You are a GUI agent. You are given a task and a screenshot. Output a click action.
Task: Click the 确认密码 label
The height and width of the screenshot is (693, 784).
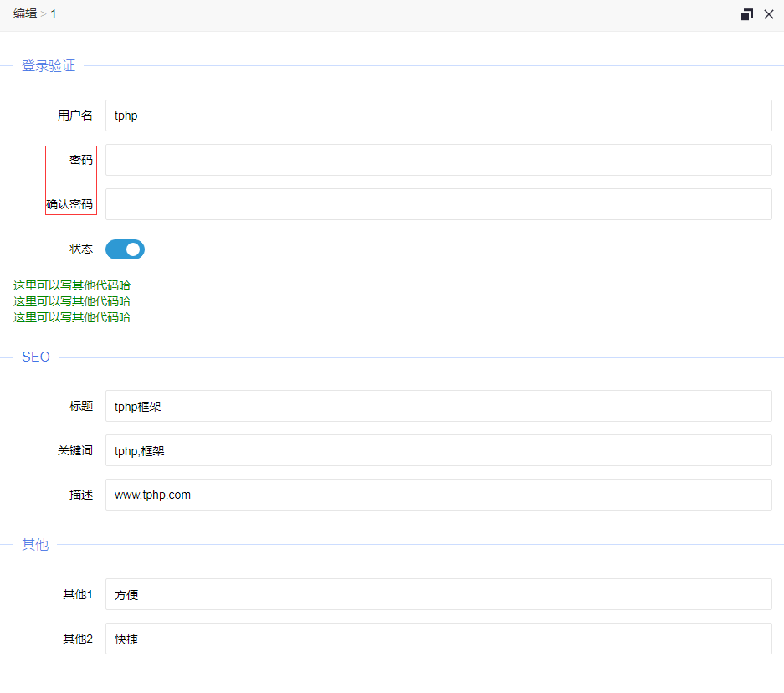pyautogui.click(x=69, y=204)
